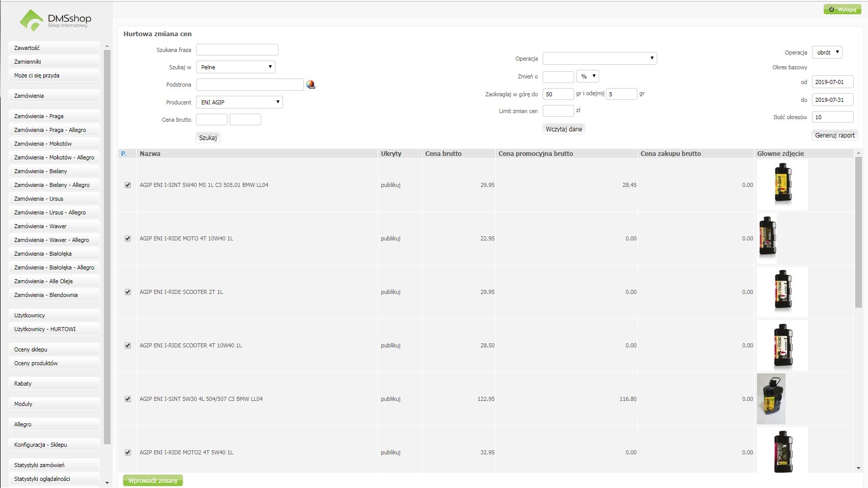Image resolution: width=868 pixels, height=488 pixels.
Task: Open Zamówienia - Ursus - Allegro
Action: [54, 212]
